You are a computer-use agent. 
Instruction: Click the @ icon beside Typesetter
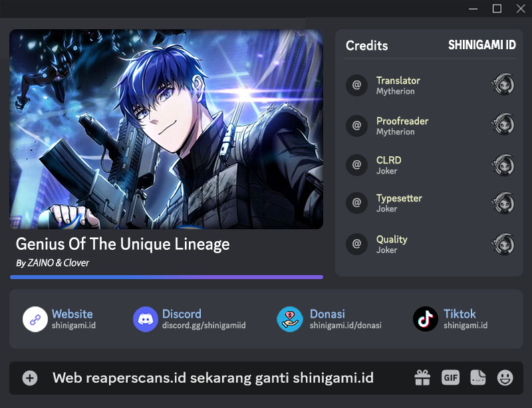(x=356, y=203)
